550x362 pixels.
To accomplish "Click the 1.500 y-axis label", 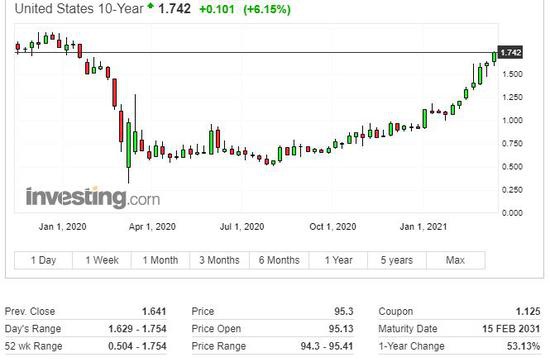I will click(512, 74).
